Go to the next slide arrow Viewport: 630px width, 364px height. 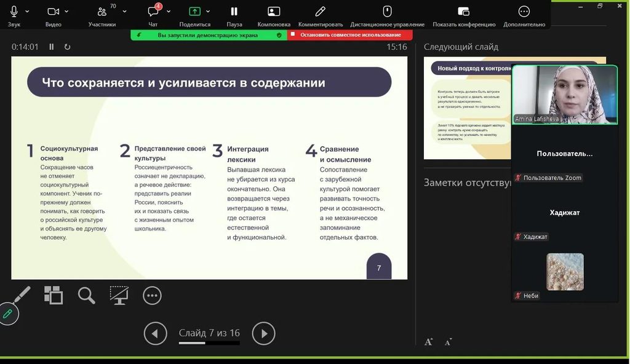click(x=263, y=333)
